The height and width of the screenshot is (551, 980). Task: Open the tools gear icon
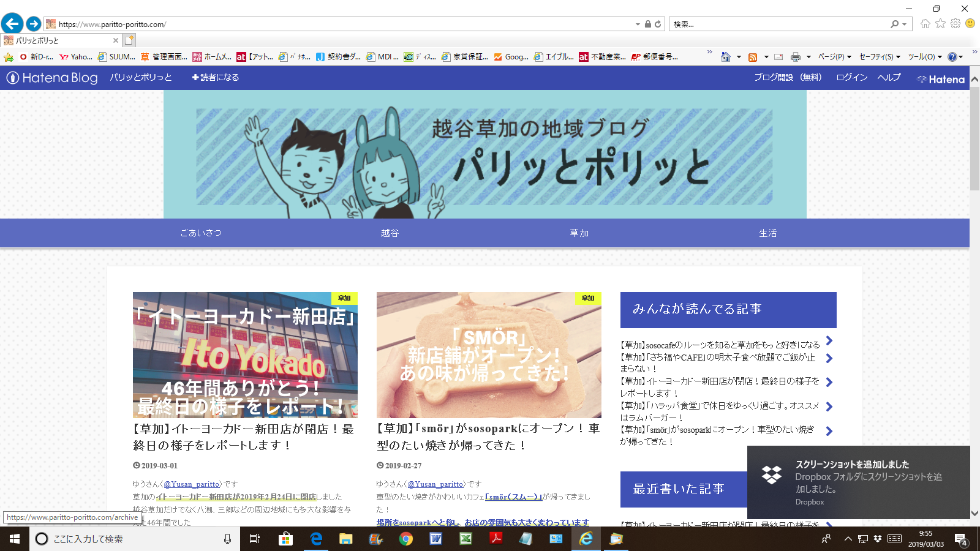point(956,24)
